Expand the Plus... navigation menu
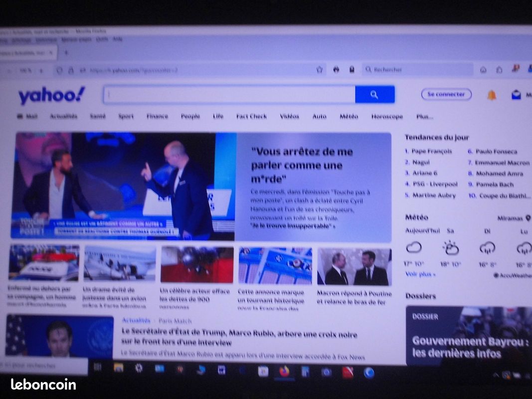 click(x=425, y=116)
